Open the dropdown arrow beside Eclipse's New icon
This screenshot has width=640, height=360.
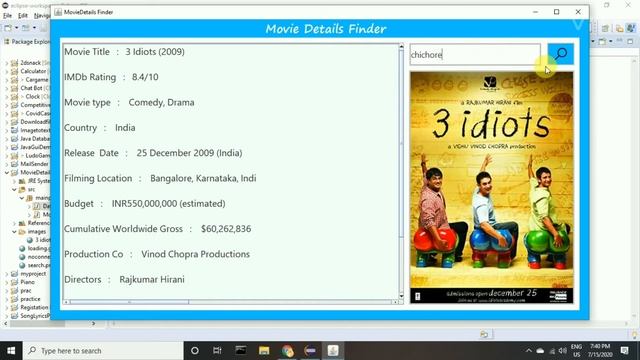click(17, 28)
